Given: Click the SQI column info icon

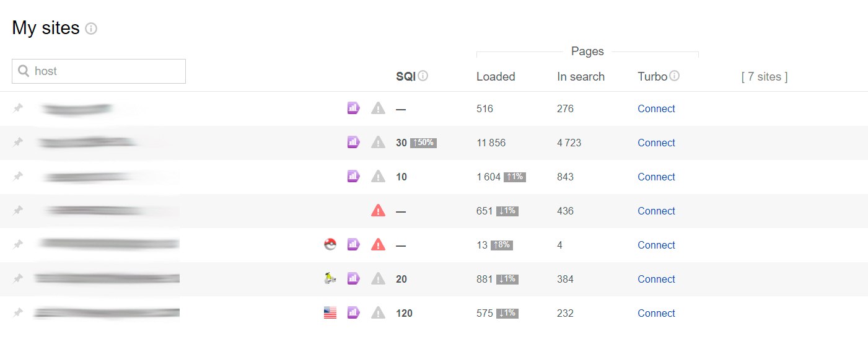Looking at the screenshot, I should 423,76.
